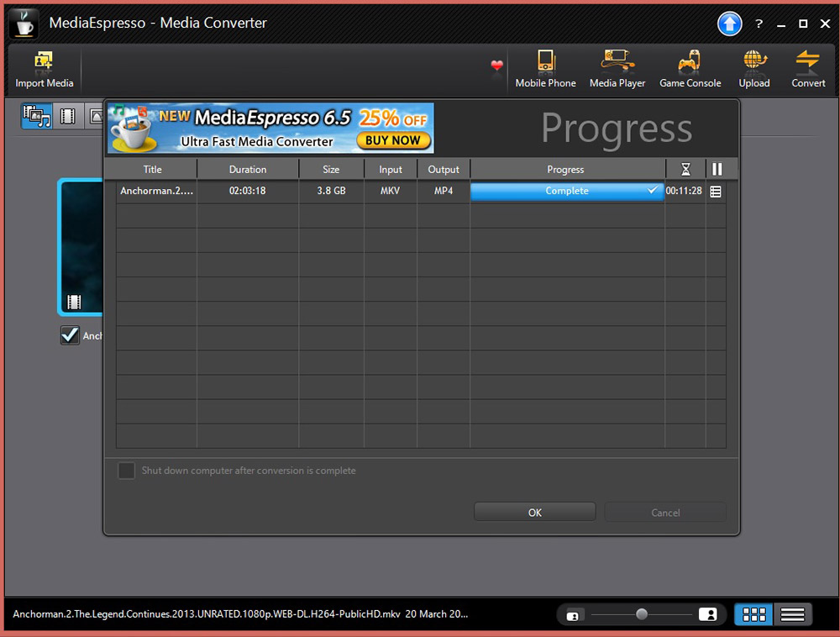Click the large thumbnail size icon
The width and height of the screenshot is (840, 637).
point(707,614)
